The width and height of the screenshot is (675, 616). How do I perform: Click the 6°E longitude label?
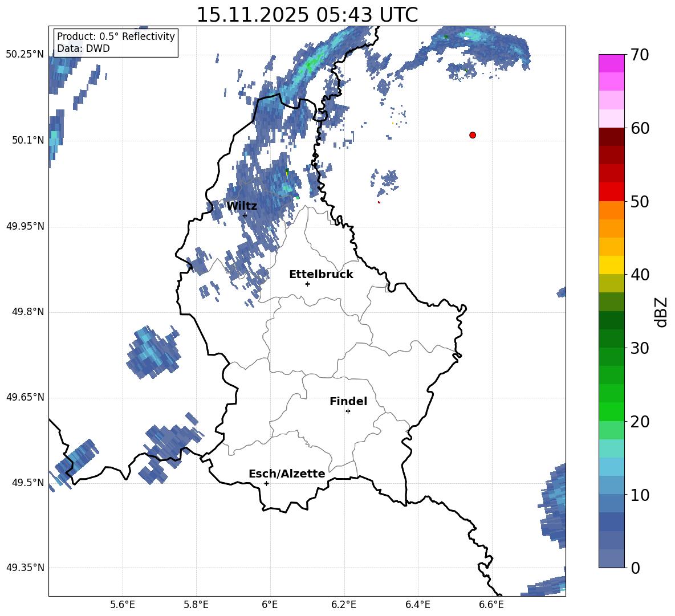(270, 605)
